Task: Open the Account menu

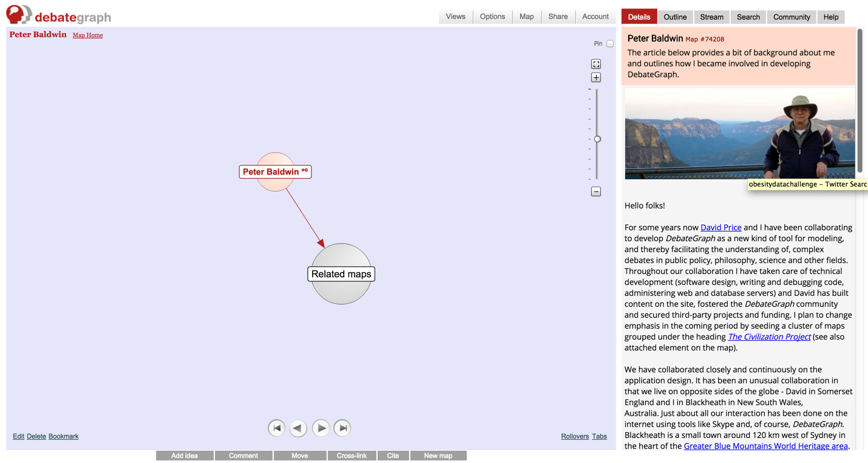Action: tap(595, 16)
